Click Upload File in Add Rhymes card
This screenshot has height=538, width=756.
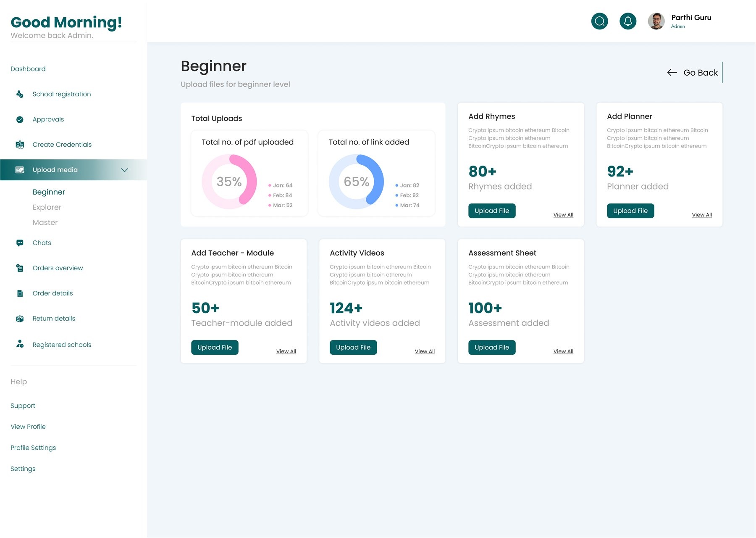tap(492, 211)
